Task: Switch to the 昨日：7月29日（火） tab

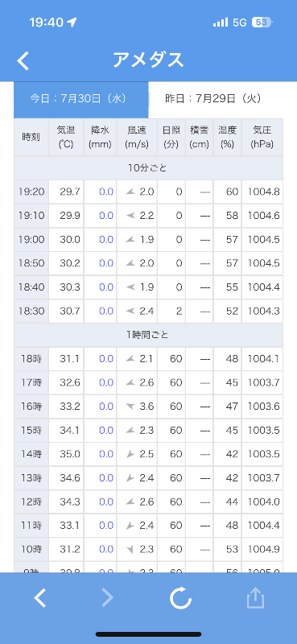Action: 216,99
